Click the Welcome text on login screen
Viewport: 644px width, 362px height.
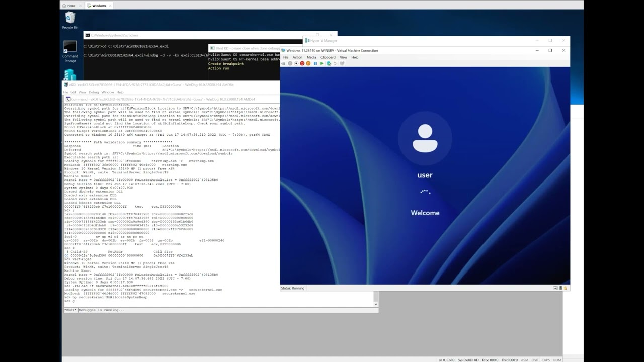(425, 213)
